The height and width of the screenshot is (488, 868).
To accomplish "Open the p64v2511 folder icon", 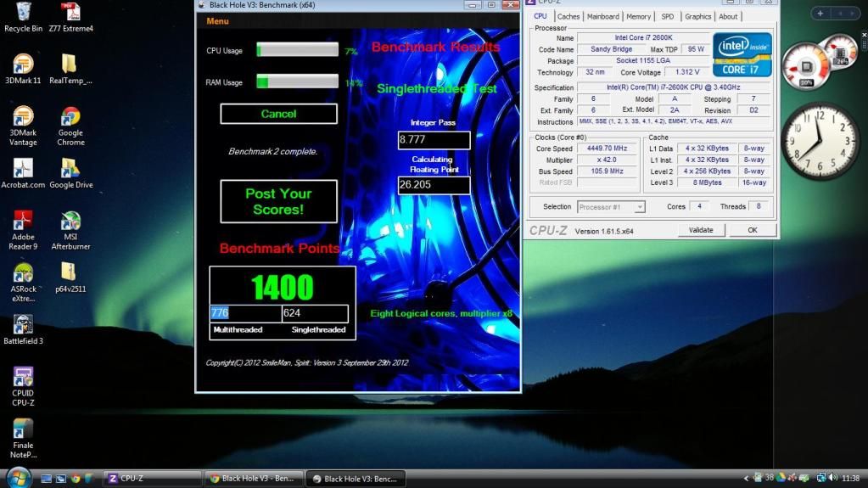I will 70,278.
